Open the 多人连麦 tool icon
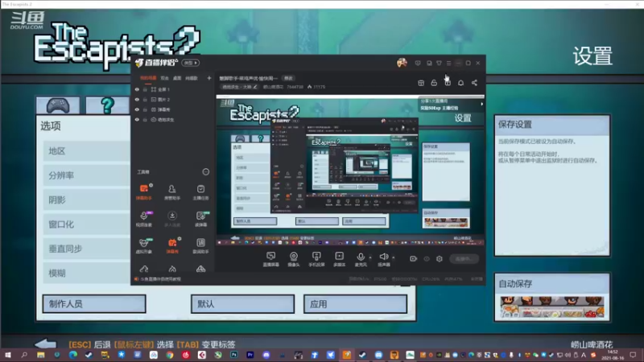This screenshot has height=362, width=644. (x=172, y=219)
